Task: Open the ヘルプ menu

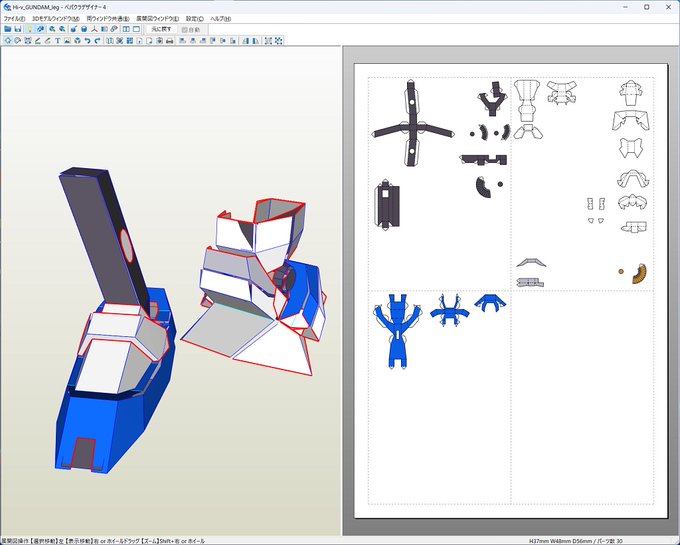Action: click(x=220, y=19)
